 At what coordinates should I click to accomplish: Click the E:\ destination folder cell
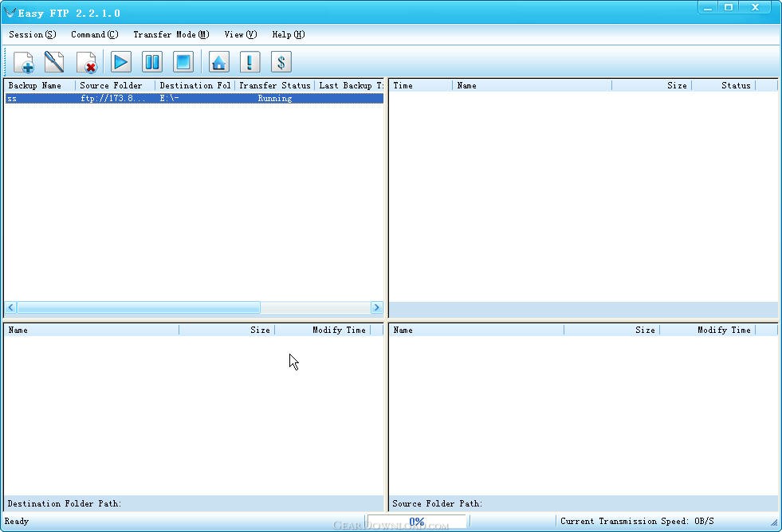pyautogui.click(x=195, y=98)
